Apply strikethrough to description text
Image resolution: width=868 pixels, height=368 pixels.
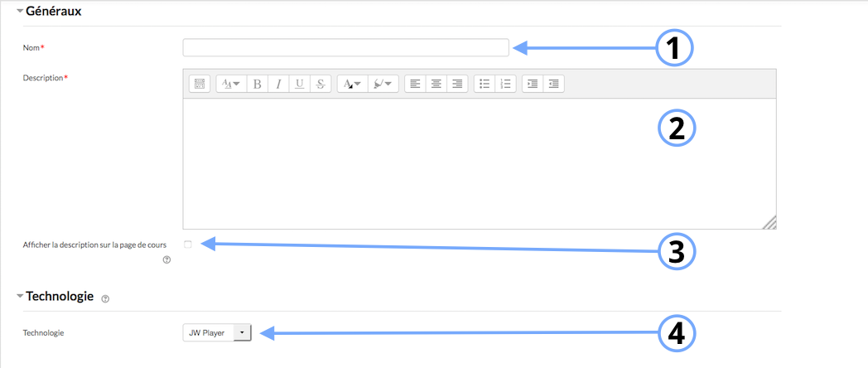point(321,84)
